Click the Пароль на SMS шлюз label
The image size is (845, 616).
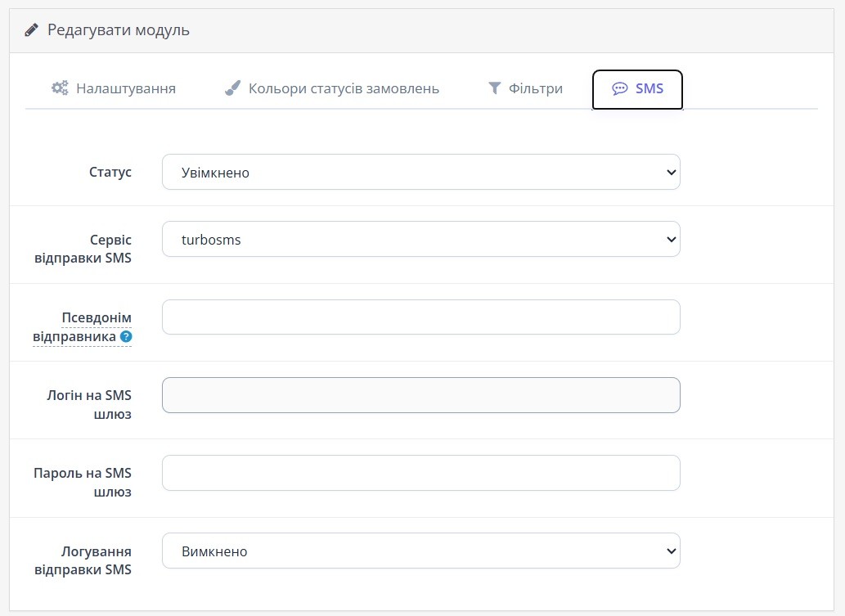[x=83, y=483]
